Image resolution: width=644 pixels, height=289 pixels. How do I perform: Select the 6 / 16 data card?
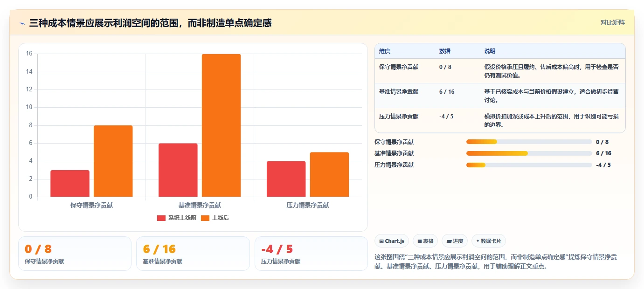click(193, 254)
